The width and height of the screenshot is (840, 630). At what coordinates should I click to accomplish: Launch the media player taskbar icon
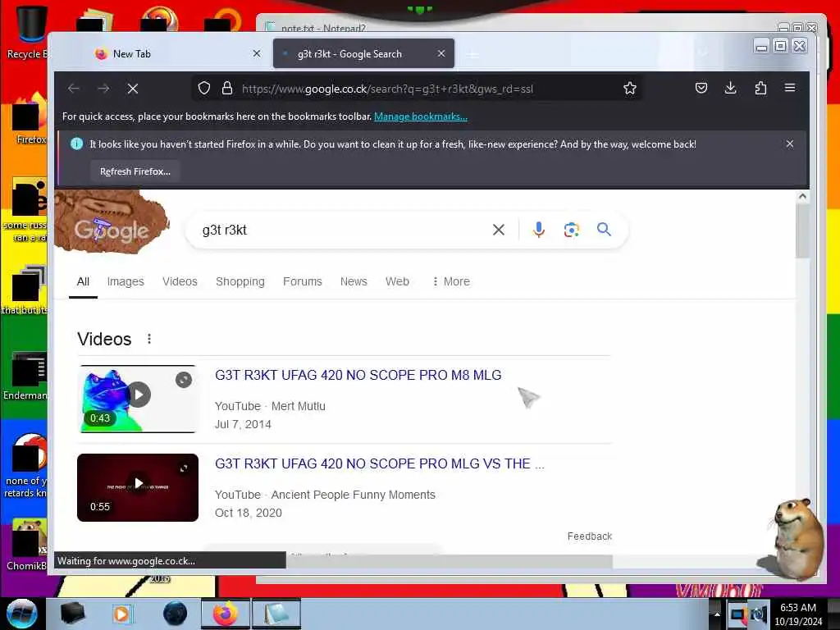point(122,614)
